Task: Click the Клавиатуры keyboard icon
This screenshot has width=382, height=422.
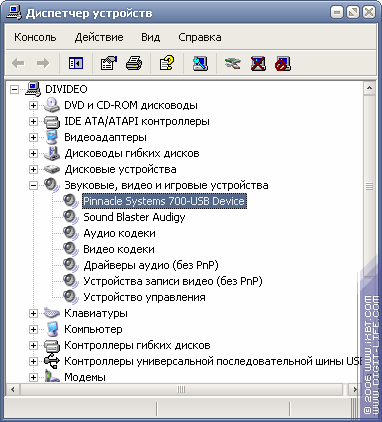Action: tap(52, 313)
